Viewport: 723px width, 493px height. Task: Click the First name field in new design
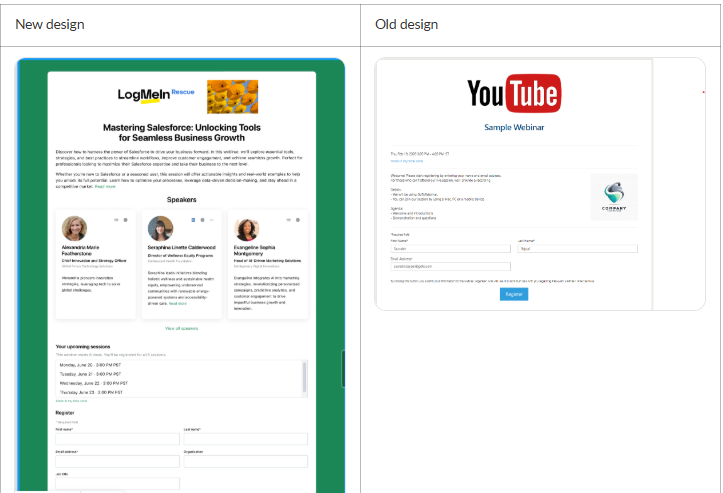117,438
